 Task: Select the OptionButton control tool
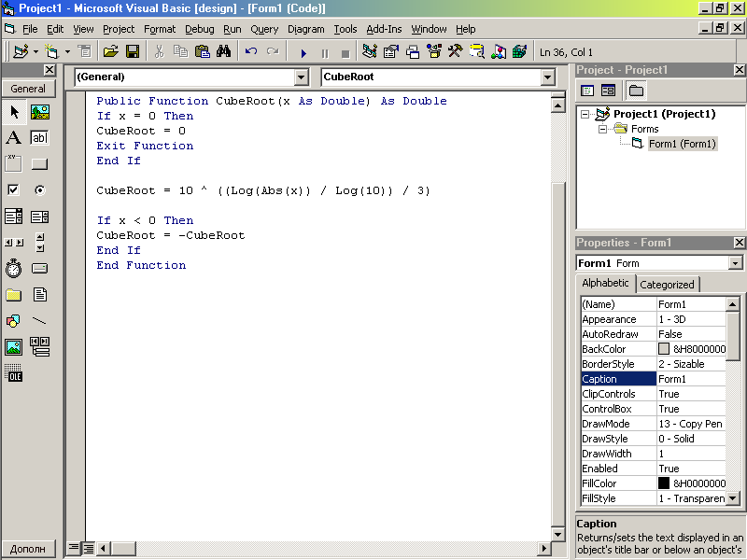tap(40, 190)
